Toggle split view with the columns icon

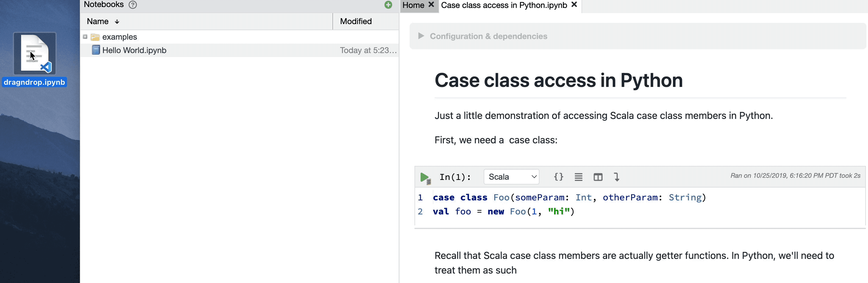598,177
